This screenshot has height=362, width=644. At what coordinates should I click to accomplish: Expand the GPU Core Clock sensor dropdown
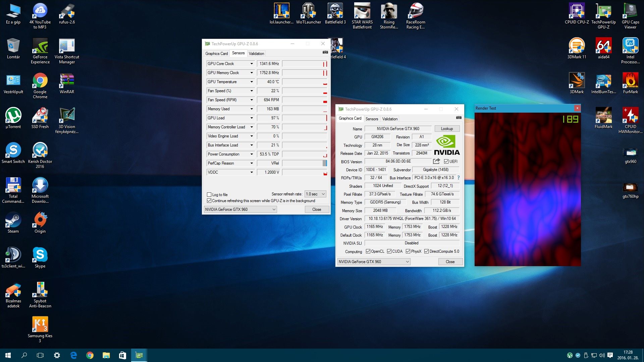tap(251, 64)
